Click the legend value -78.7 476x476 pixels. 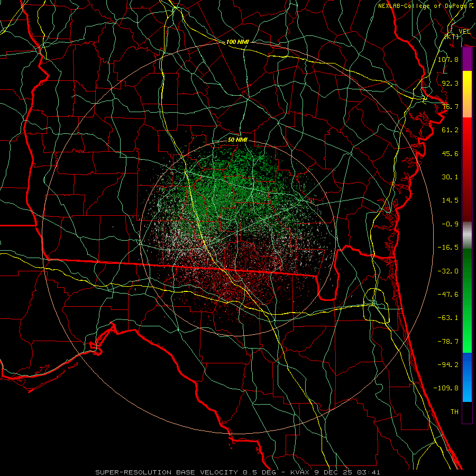point(448,342)
